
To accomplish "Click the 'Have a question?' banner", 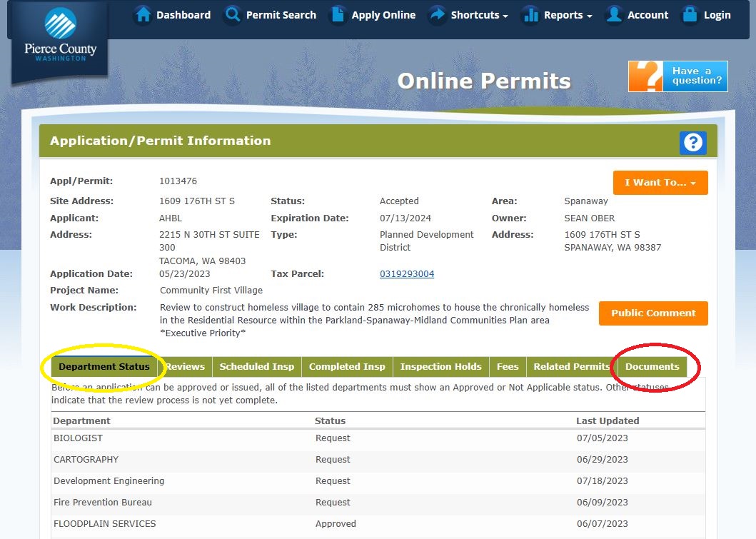I will 678,76.
